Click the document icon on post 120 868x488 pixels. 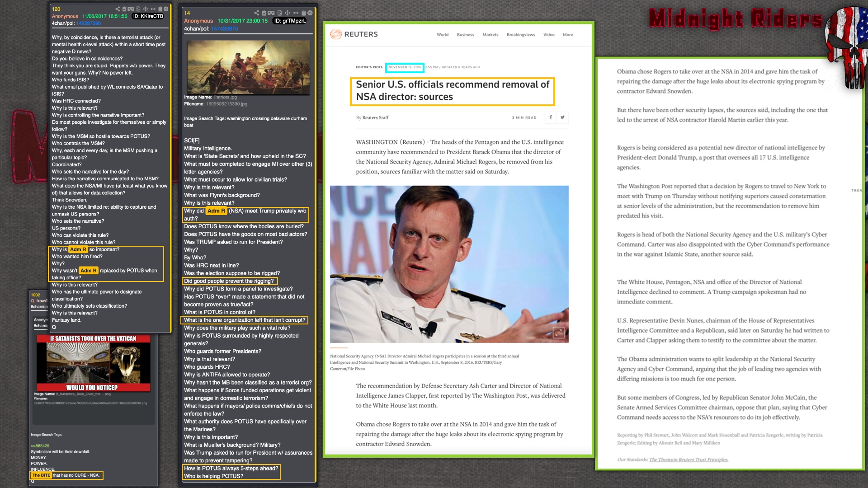click(138, 9)
